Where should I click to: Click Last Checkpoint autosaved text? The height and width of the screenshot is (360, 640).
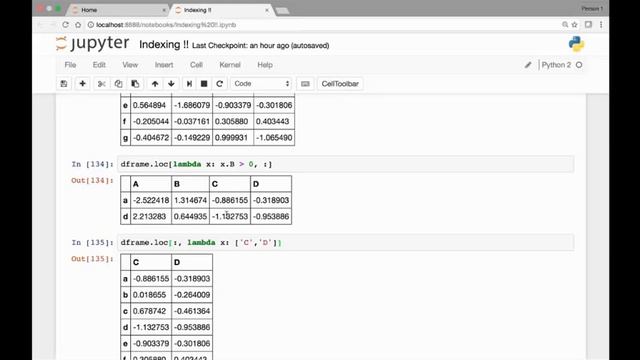(x=260, y=45)
